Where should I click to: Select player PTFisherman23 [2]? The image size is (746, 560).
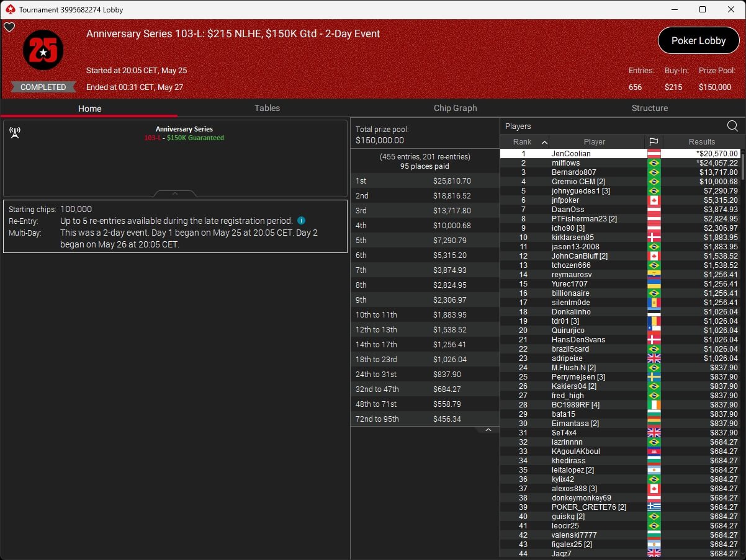click(621, 219)
